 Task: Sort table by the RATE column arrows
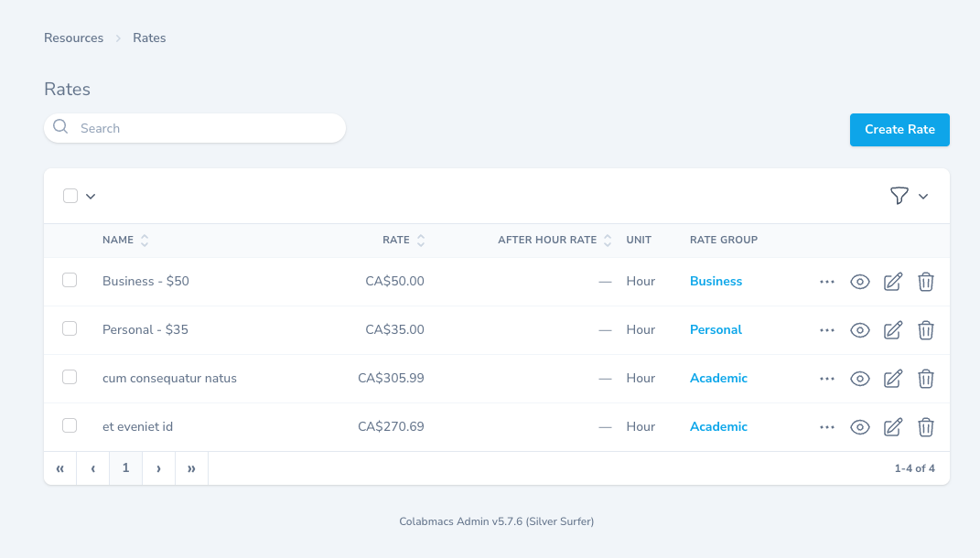pyautogui.click(x=420, y=240)
